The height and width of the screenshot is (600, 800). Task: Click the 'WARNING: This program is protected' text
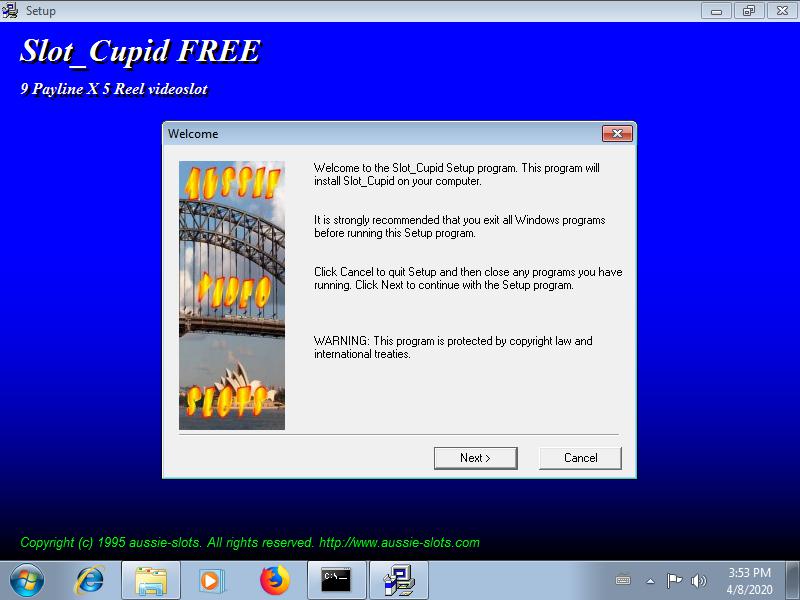click(453, 347)
